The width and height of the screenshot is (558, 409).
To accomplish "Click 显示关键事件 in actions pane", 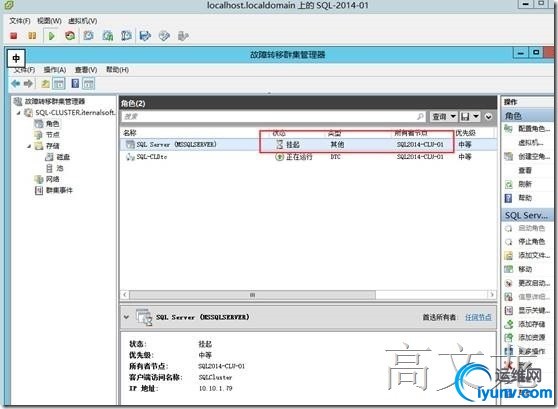I will point(533,310).
